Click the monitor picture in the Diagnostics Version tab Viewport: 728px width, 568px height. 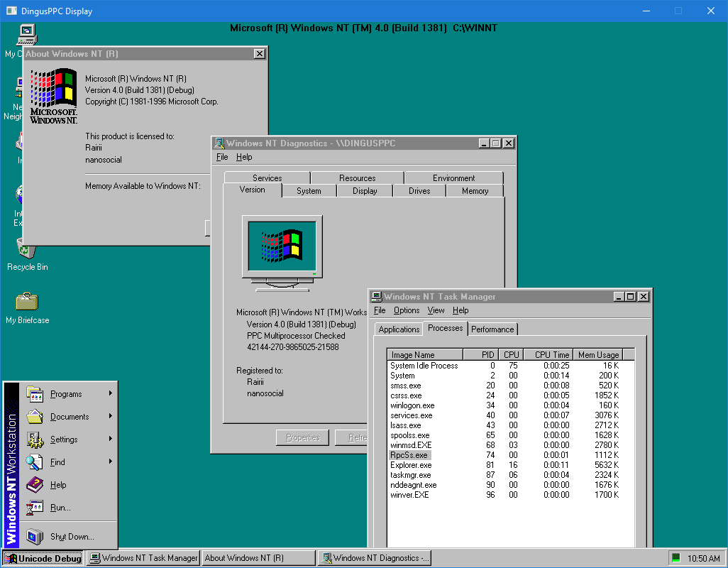click(282, 253)
